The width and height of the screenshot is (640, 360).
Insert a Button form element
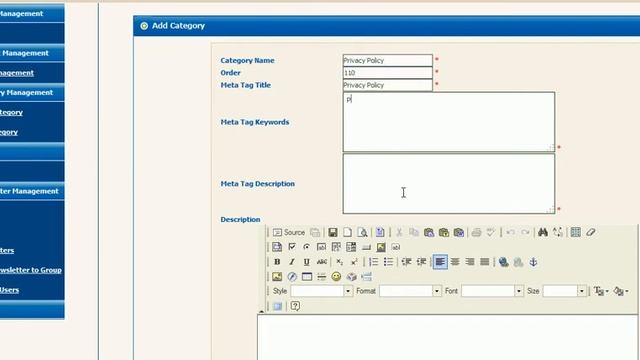click(x=366, y=247)
